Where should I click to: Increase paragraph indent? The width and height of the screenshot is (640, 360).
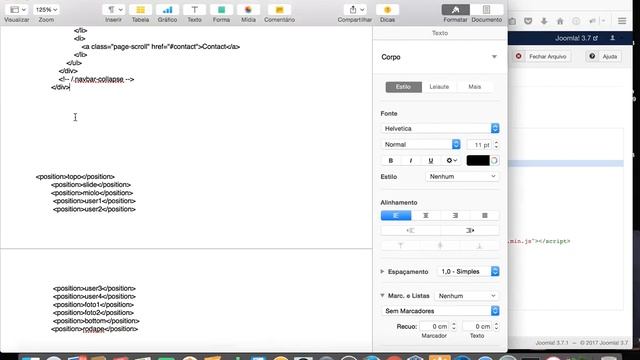click(x=470, y=231)
